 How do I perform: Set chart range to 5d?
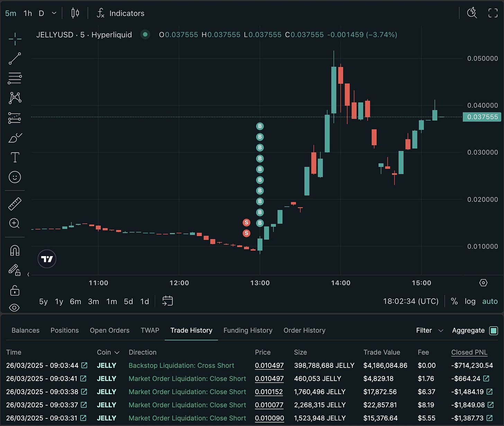coord(128,301)
